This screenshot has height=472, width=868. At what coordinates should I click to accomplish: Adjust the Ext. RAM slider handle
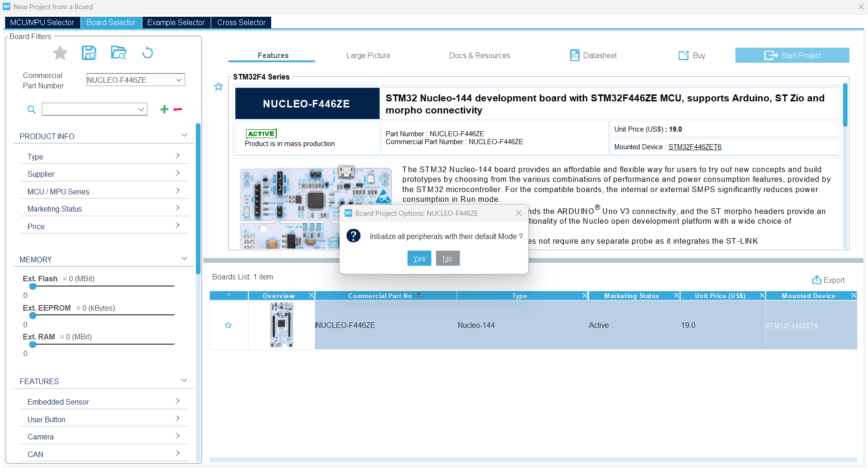click(33, 344)
